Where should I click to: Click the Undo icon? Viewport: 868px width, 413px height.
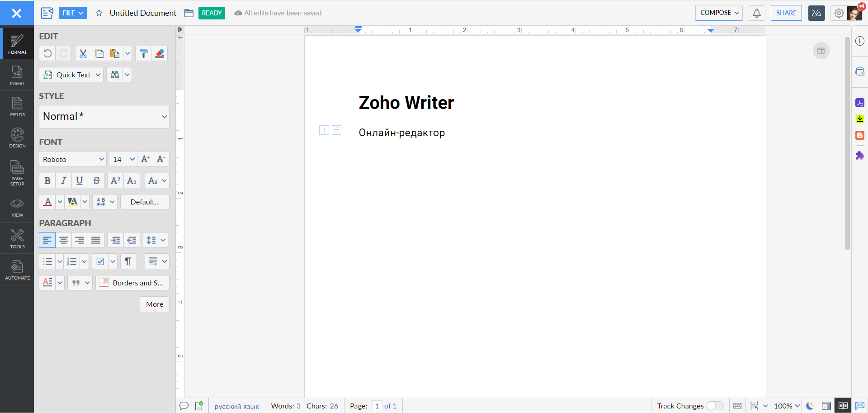(47, 53)
